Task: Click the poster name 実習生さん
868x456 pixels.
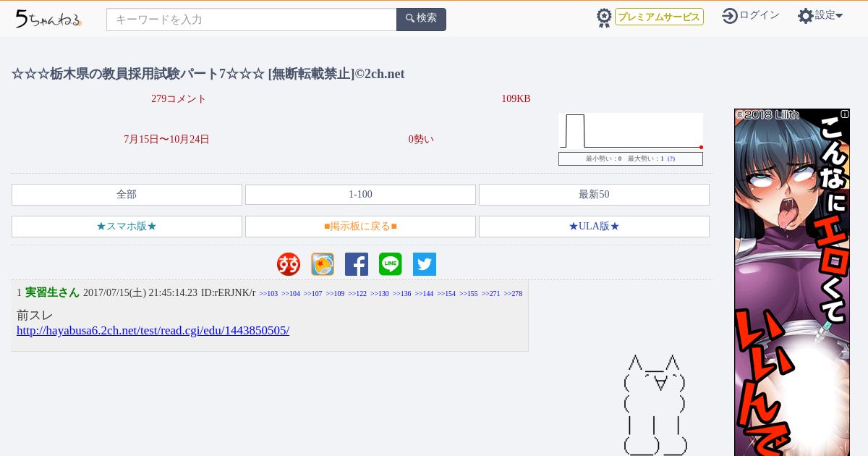Action: 52,292
